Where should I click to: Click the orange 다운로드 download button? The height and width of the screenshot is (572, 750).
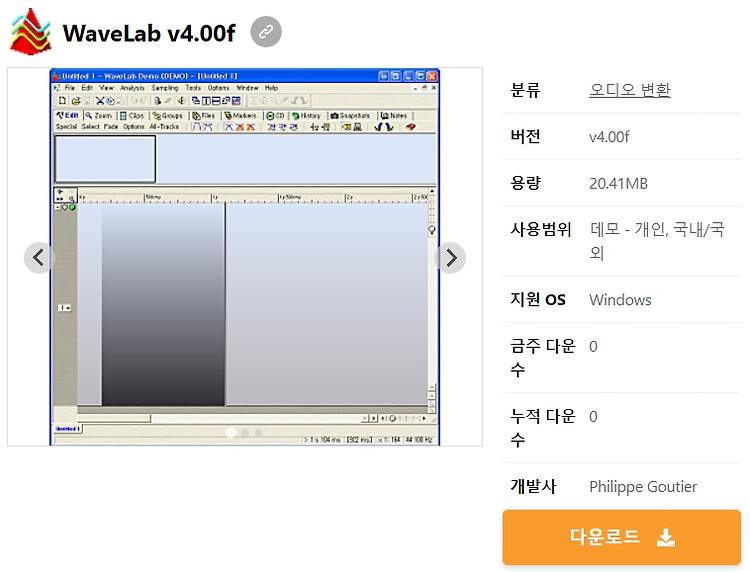pyautogui.click(x=621, y=537)
